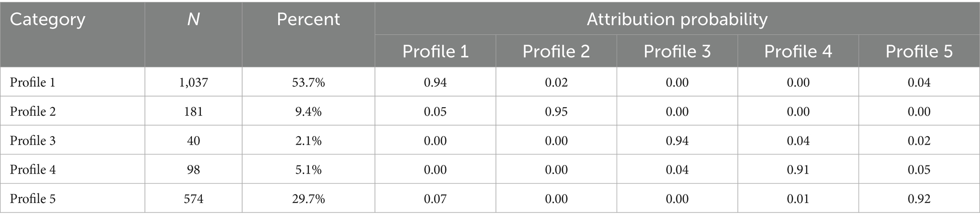Screen dimensions: 980x221
Task: Click the 1,037 sample size cell
Action: coord(193,83)
